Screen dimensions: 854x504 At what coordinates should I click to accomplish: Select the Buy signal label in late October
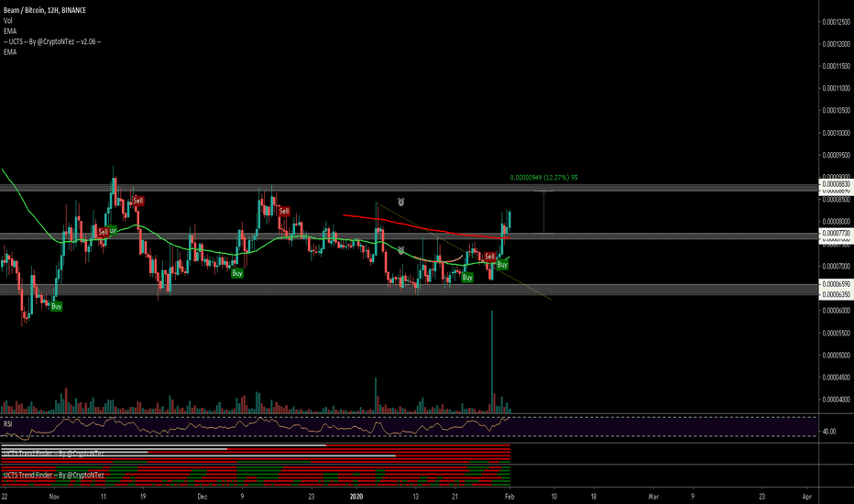[x=56, y=307]
